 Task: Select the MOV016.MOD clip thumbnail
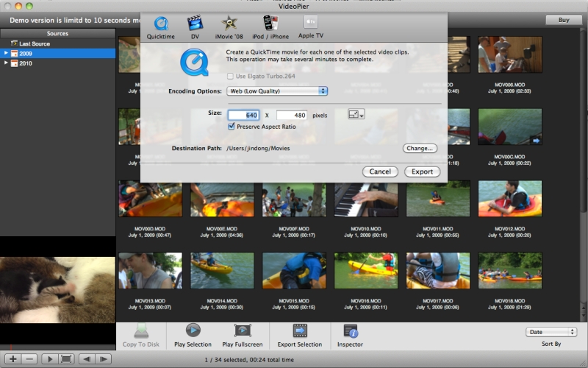pos(366,271)
